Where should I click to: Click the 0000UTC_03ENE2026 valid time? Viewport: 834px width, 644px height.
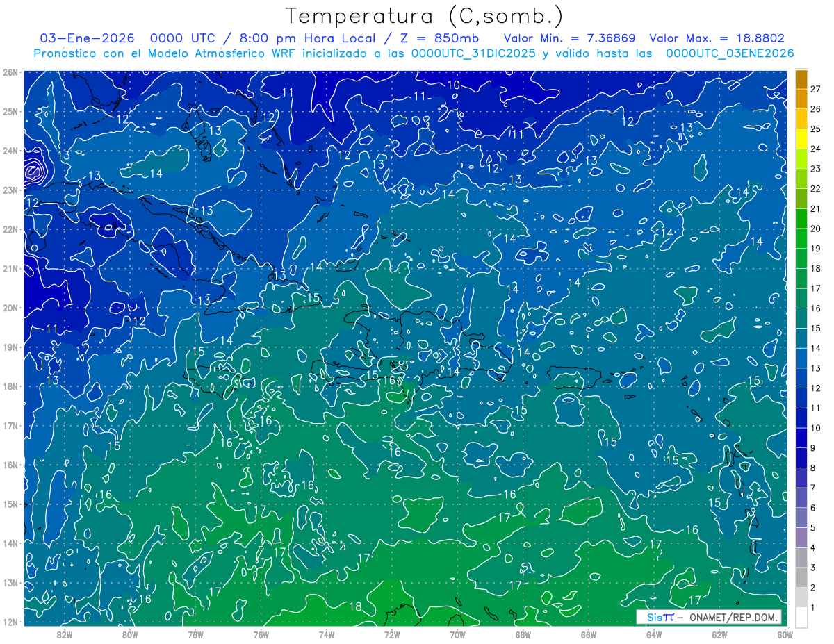[730, 53]
